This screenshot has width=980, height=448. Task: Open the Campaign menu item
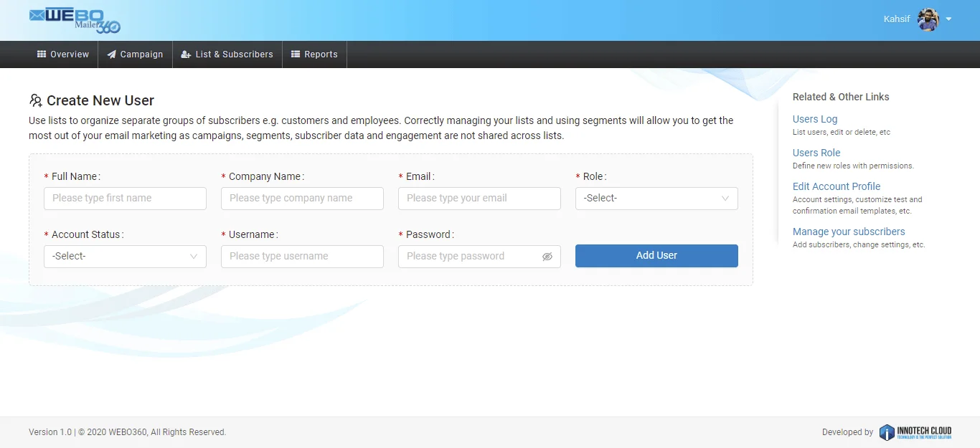tap(141, 54)
